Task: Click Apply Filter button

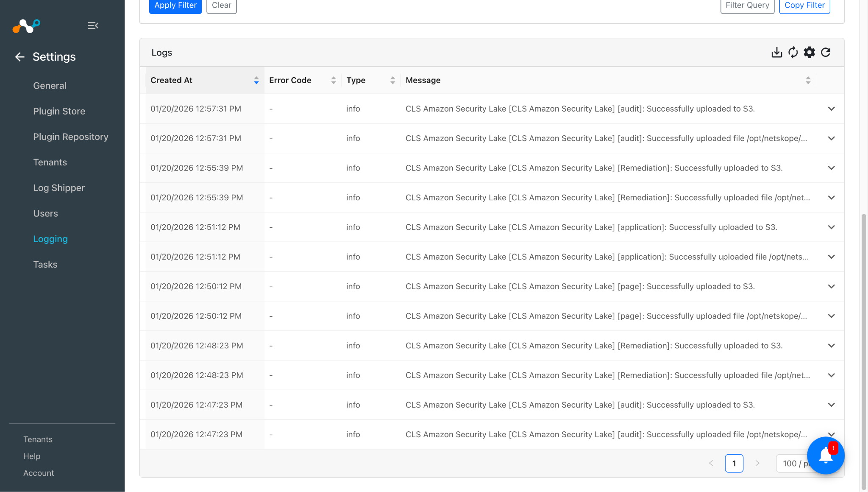Action: (x=175, y=6)
